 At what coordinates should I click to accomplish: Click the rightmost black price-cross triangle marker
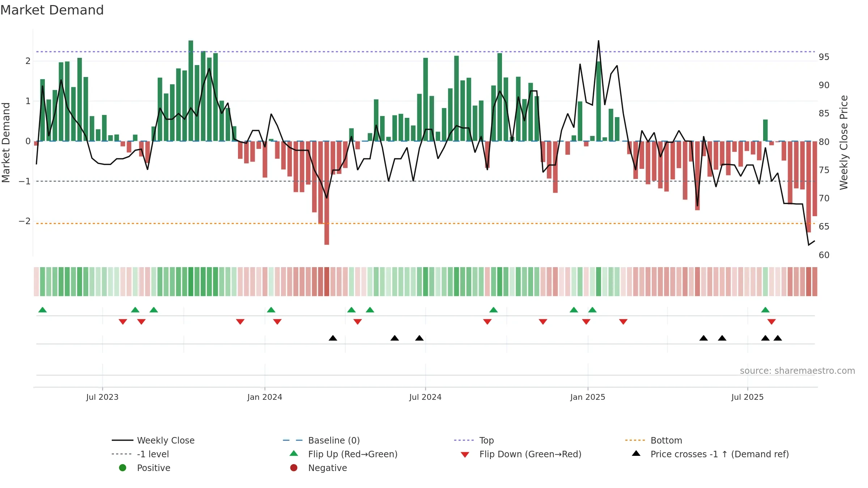tap(778, 338)
